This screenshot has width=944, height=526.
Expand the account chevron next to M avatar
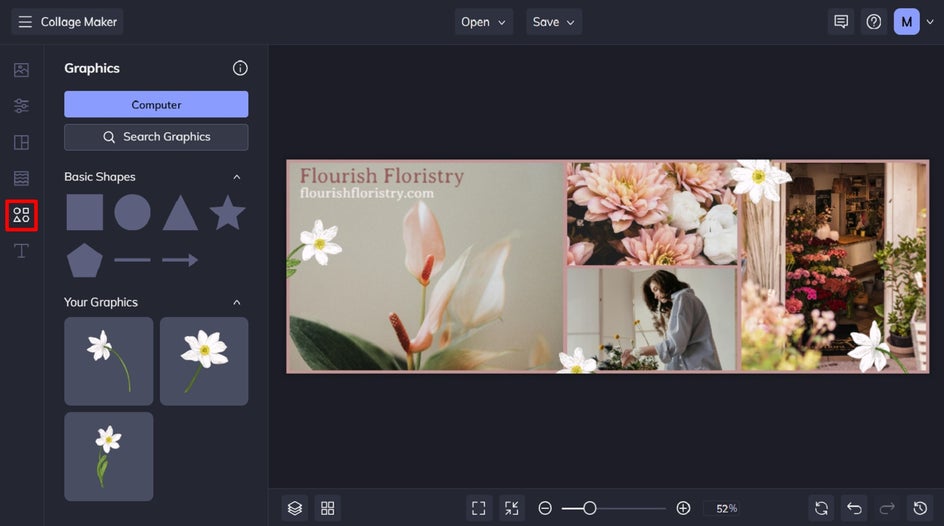tap(930, 22)
